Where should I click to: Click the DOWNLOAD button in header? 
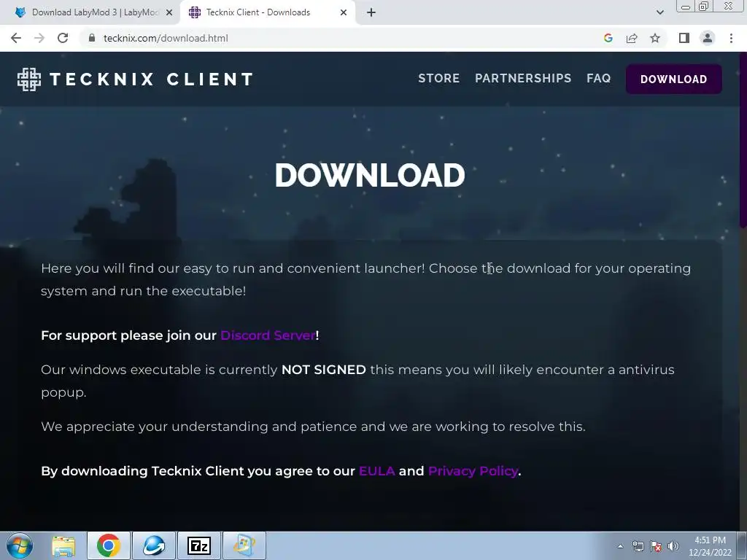[x=673, y=79]
